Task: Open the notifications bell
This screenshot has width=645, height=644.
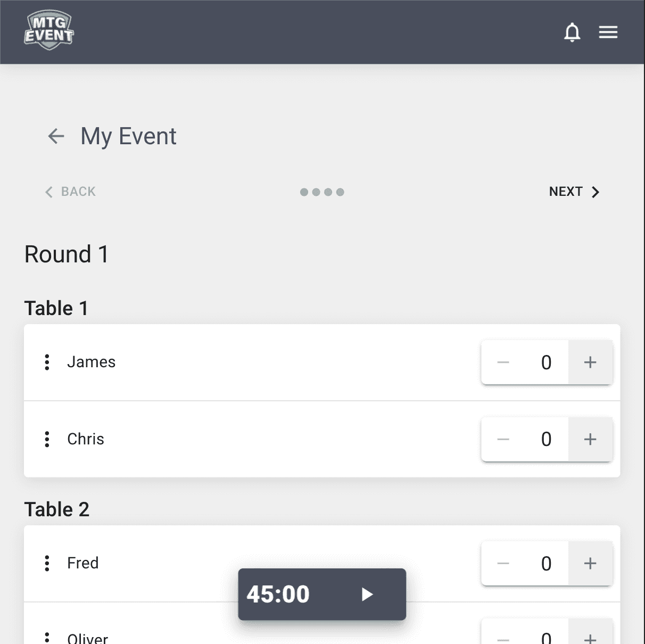Action: click(572, 32)
